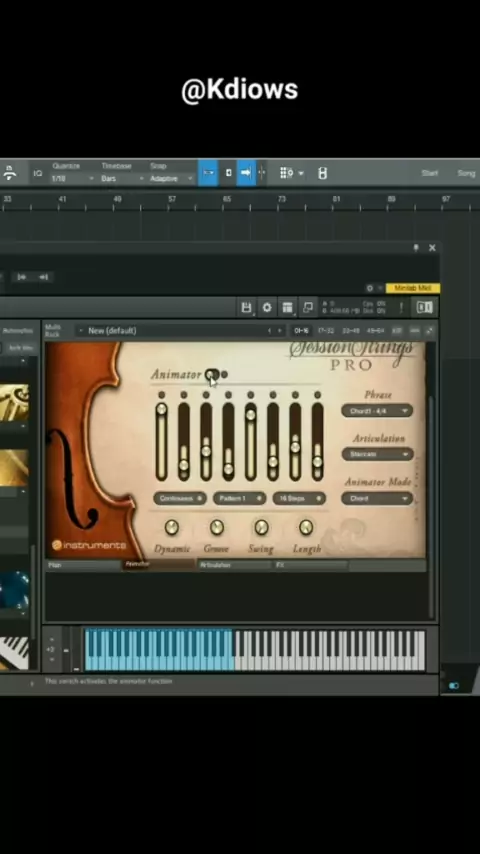Open the Timebase Bars dropdown
Viewport: 480px width, 854px height.
(121, 179)
